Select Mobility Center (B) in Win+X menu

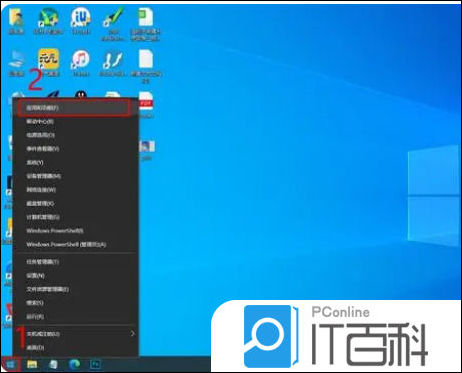(75, 122)
